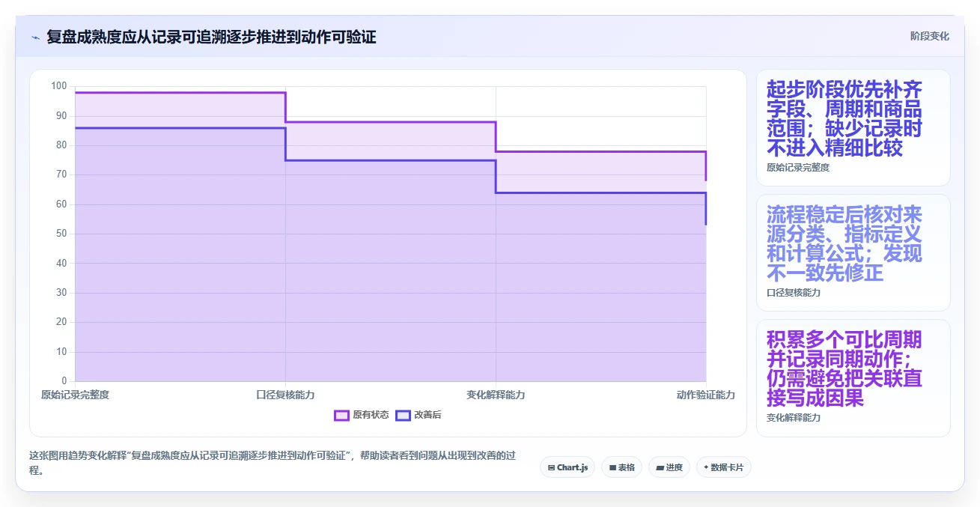Image resolution: width=980 pixels, height=507 pixels.
Task: Open the card labelled 原始记录完整度
Action: click(853, 128)
